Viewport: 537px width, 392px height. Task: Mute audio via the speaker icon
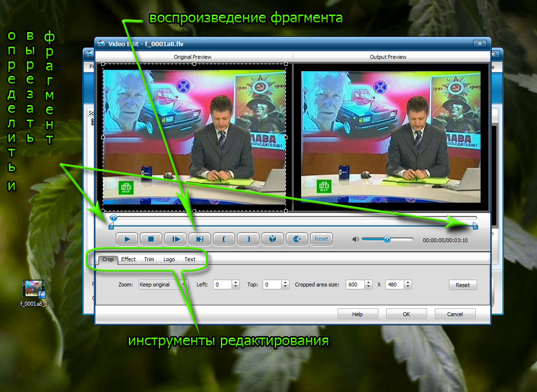356,239
